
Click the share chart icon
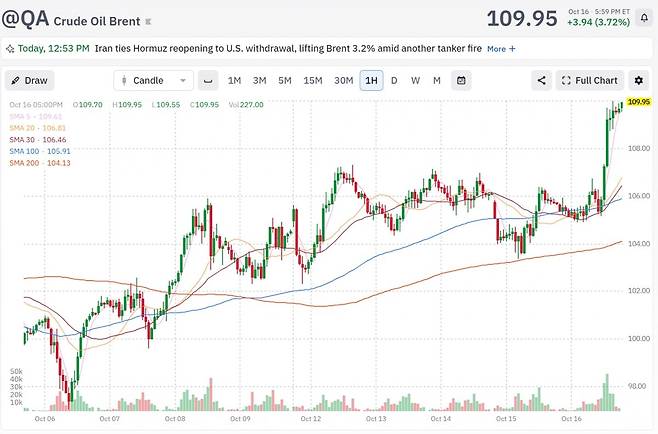pyautogui.click(x=541, y=81)
